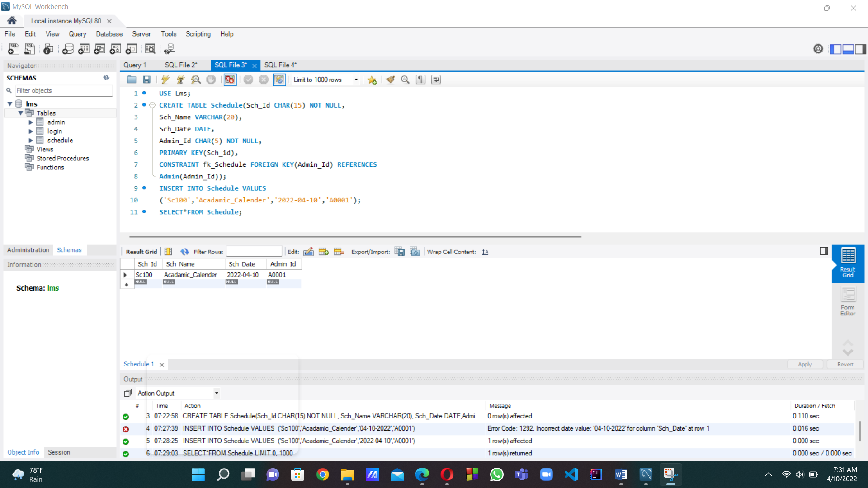Click the Administration tab in navigator

28,250
